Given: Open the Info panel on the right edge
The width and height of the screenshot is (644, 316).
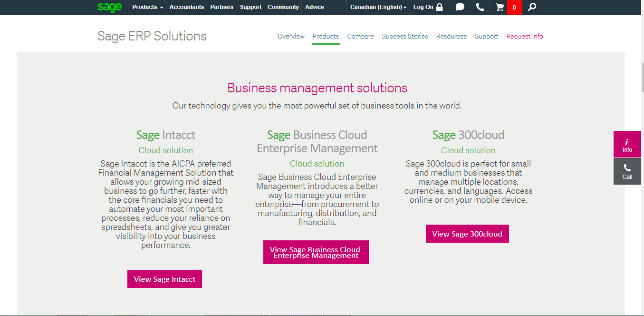Looking at the screenshot, I should (x=627, y=144).
